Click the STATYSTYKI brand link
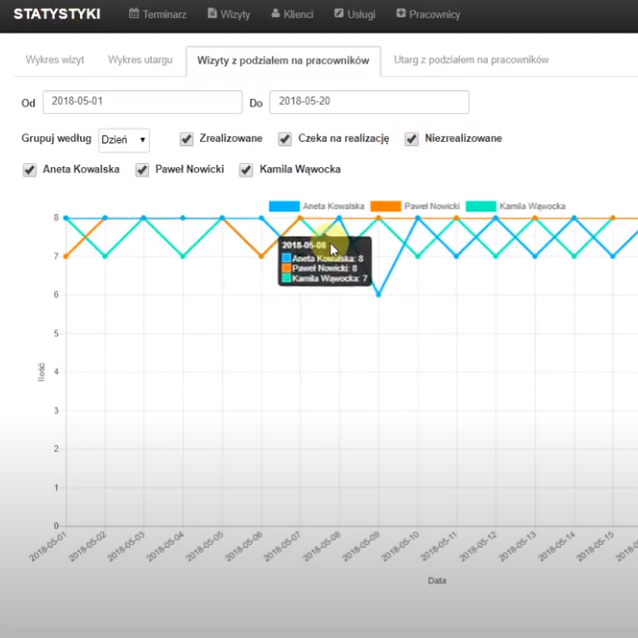 tap(57, 14)
